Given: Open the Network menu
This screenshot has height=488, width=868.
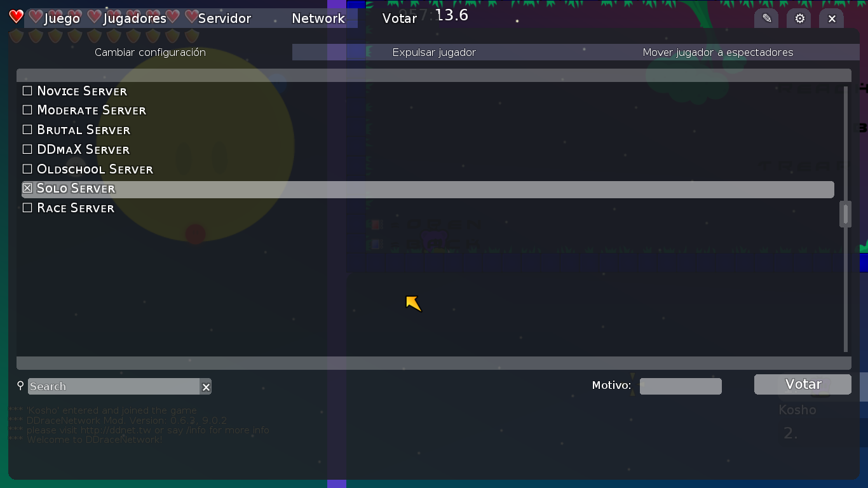Looking at the screenshot, I should pyautogui.click(x=318, y=18).
